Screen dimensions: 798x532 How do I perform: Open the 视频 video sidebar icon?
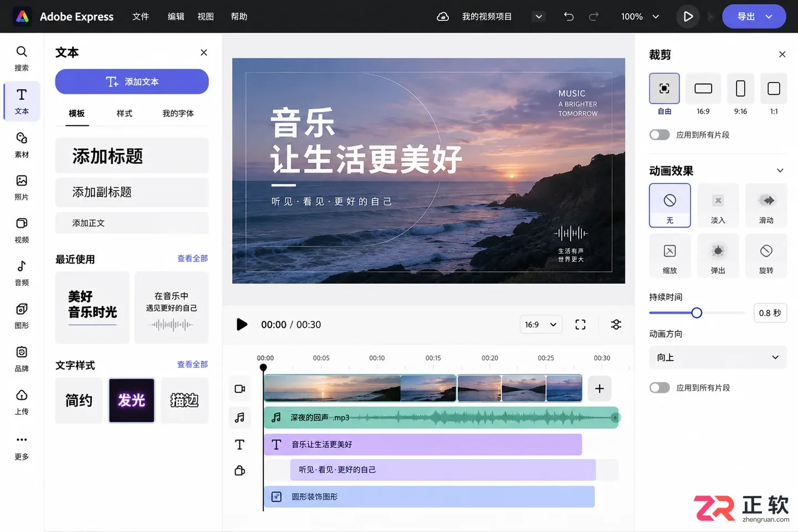22,230
